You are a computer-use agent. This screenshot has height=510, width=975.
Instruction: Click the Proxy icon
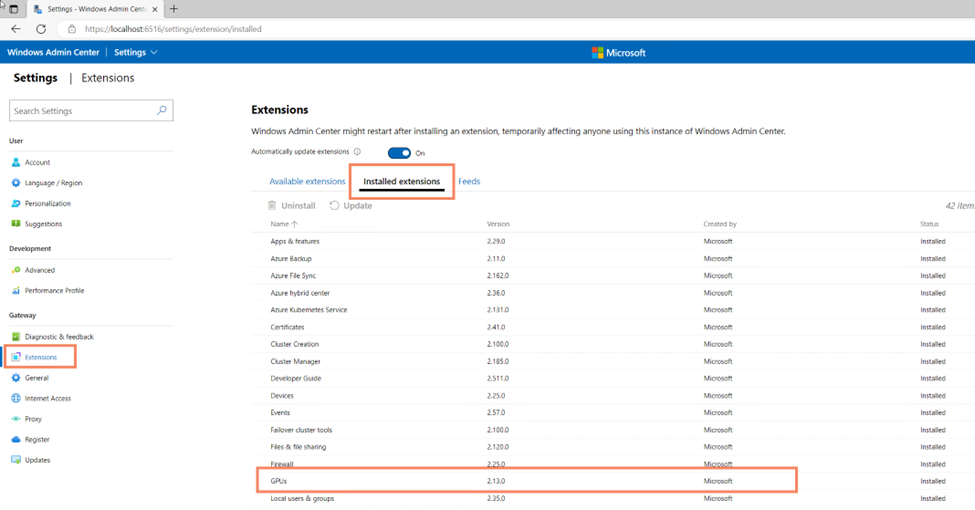tap(16, 419)
